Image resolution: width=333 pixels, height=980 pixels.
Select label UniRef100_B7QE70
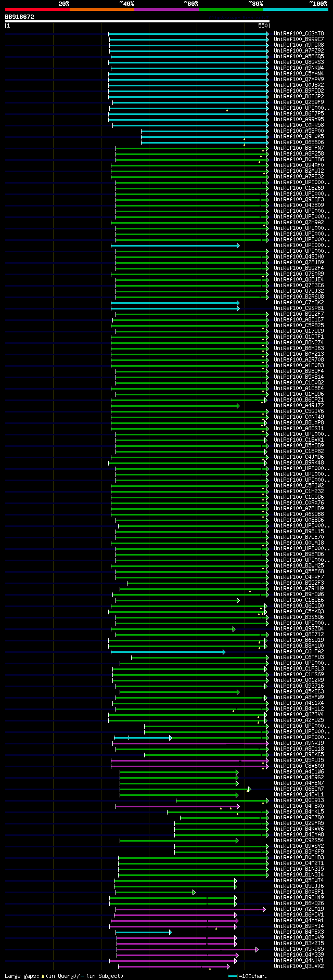(299, 537)
